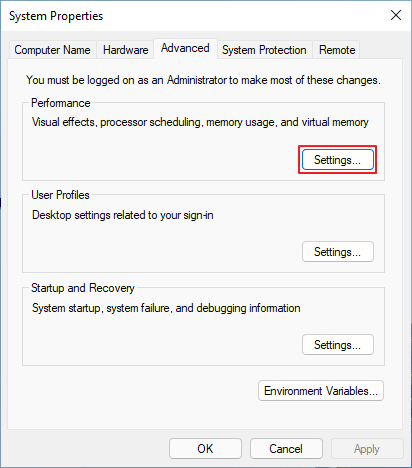This screenshot has width=412, height=468.
Task: Confirm changes with the OK button
Action: (x=205, y=449)
